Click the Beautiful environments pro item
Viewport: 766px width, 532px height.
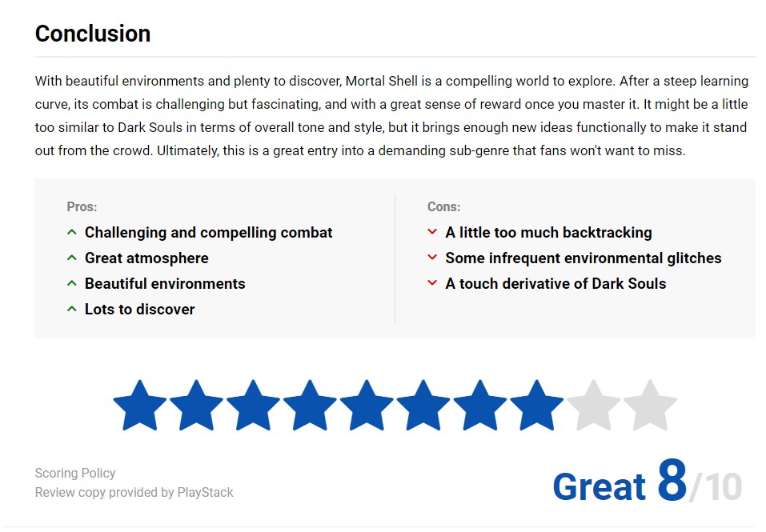point(165,284)
